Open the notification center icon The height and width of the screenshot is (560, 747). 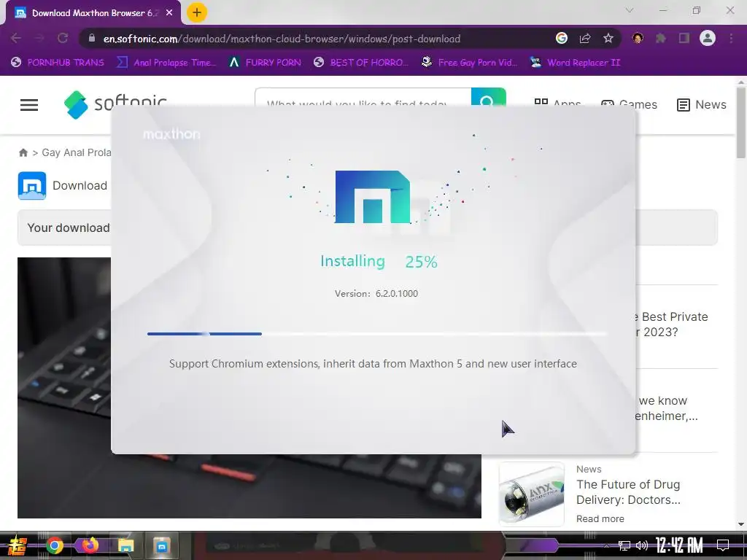pos(723,545)
